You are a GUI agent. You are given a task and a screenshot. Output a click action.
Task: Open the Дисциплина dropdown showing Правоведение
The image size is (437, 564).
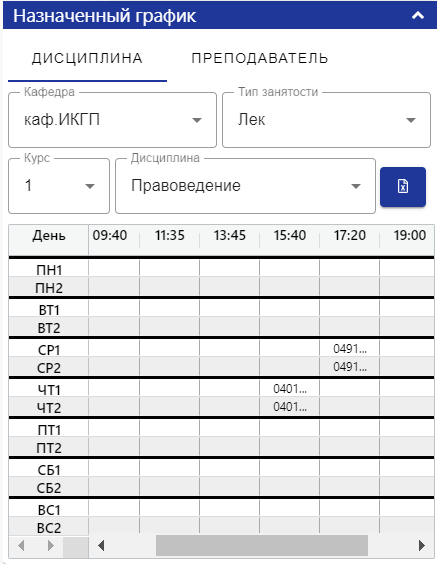point(245,186)
